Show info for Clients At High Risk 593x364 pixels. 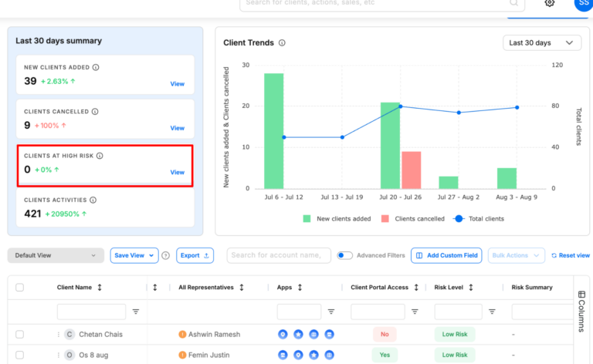pyautogui.click(x=100, y=156)
